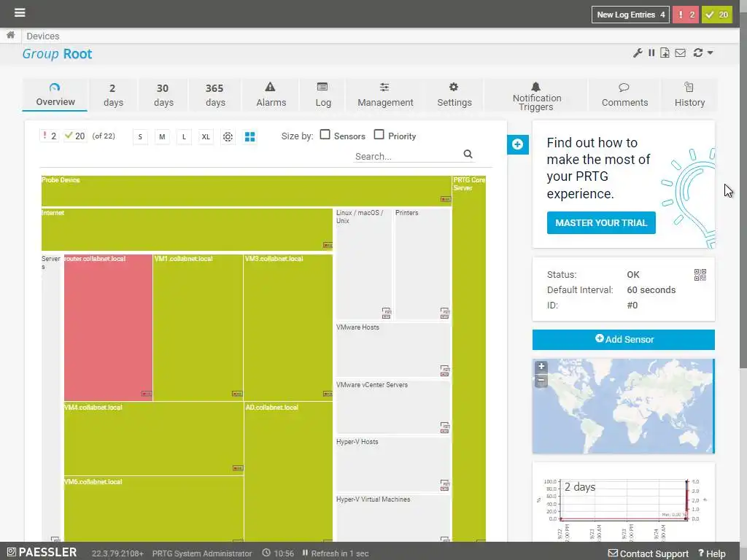This screenshot has height=560, width=747.
Task: Open the Contact Support link
Action: 649,553
